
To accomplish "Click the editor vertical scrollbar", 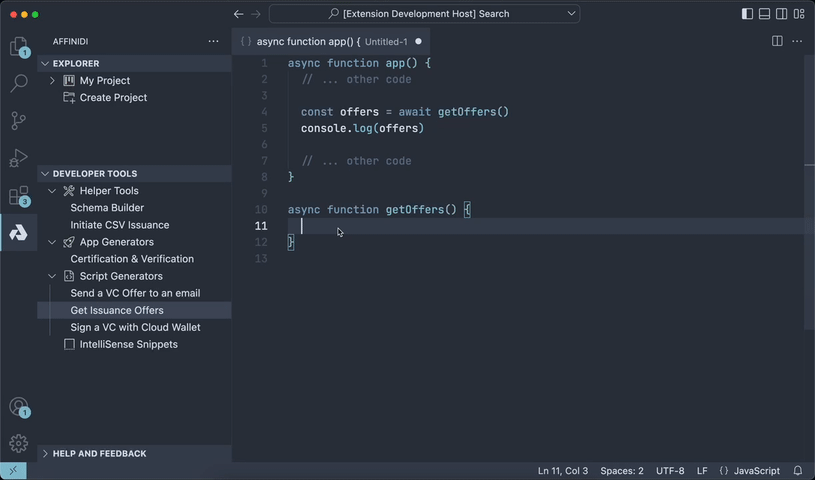I will point(809,192).
